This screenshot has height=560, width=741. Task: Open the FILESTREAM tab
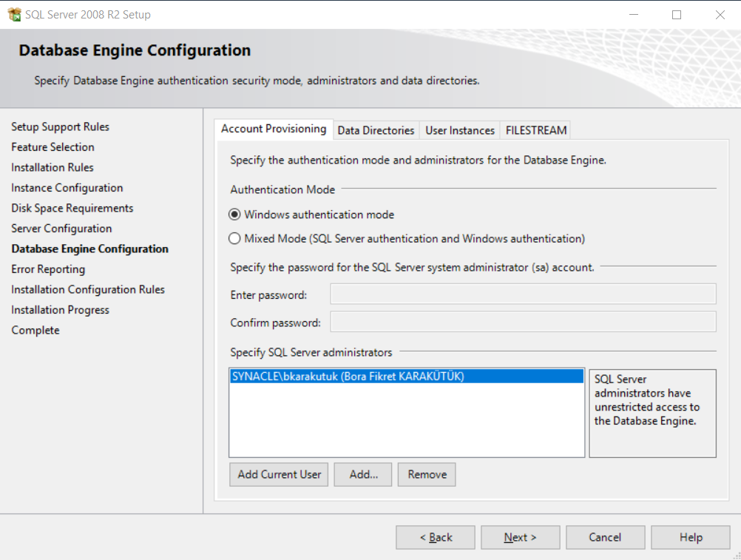536,130
